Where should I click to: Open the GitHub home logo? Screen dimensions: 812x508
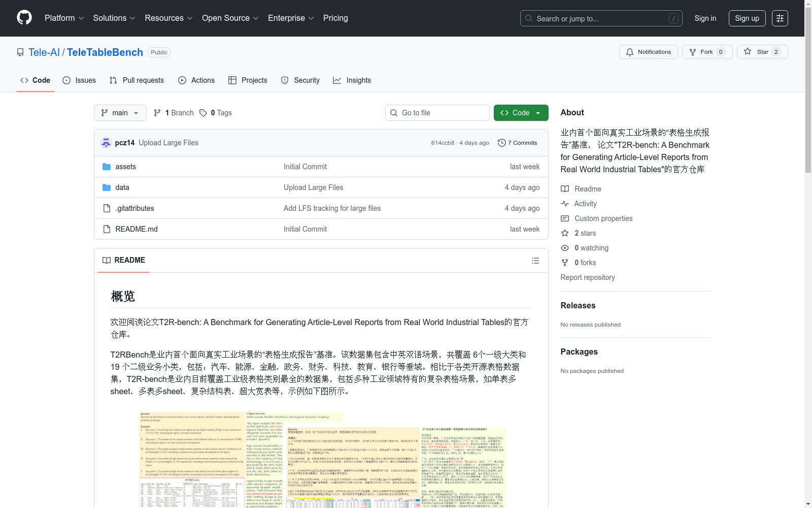24,18
